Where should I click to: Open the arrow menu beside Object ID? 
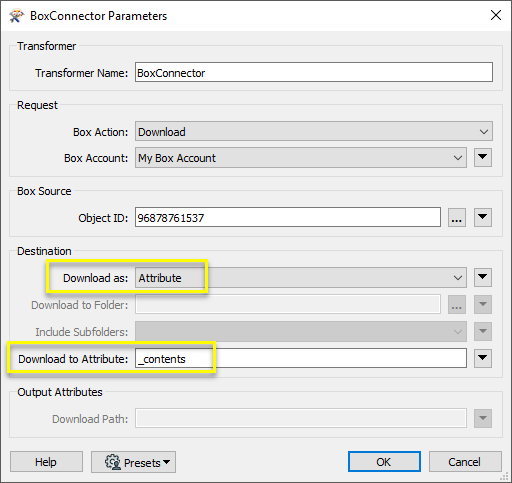click(483, 217)
